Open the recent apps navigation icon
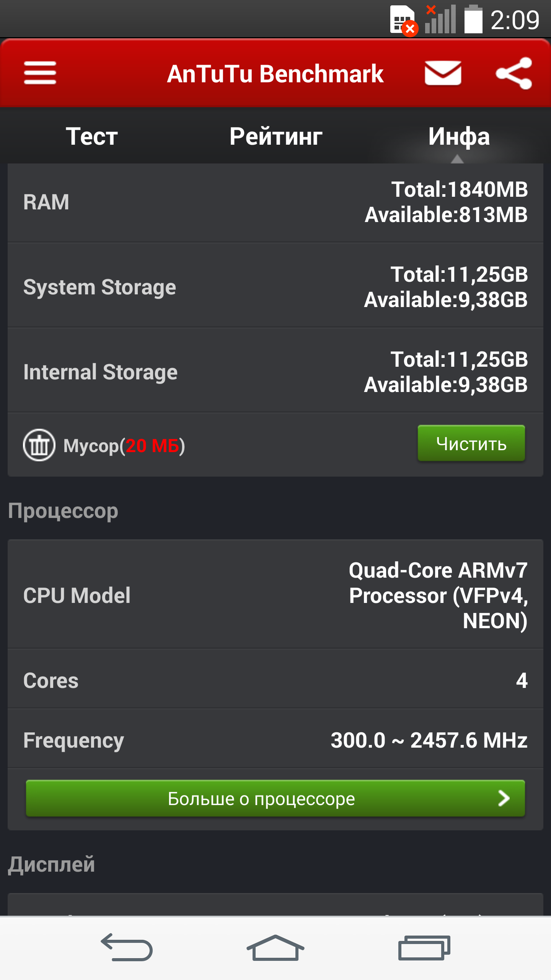The height and width of the screenshot is (980, 551). click(424, 947)
